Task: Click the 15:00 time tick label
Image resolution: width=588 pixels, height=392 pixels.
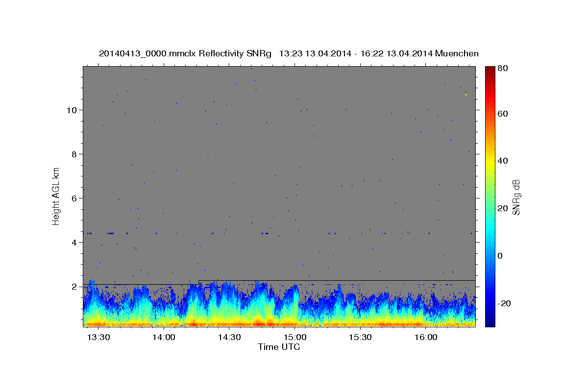Action: (295, 338)
